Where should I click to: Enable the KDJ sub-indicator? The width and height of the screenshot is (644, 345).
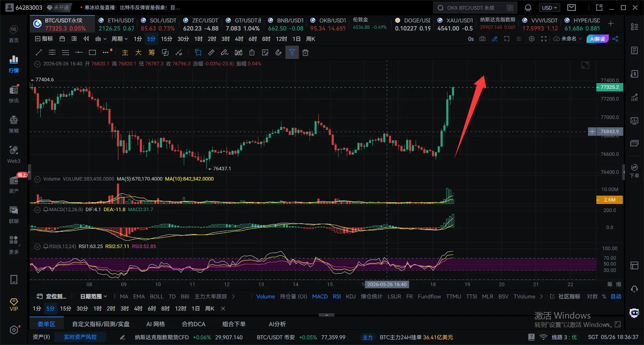coord(351,296)
